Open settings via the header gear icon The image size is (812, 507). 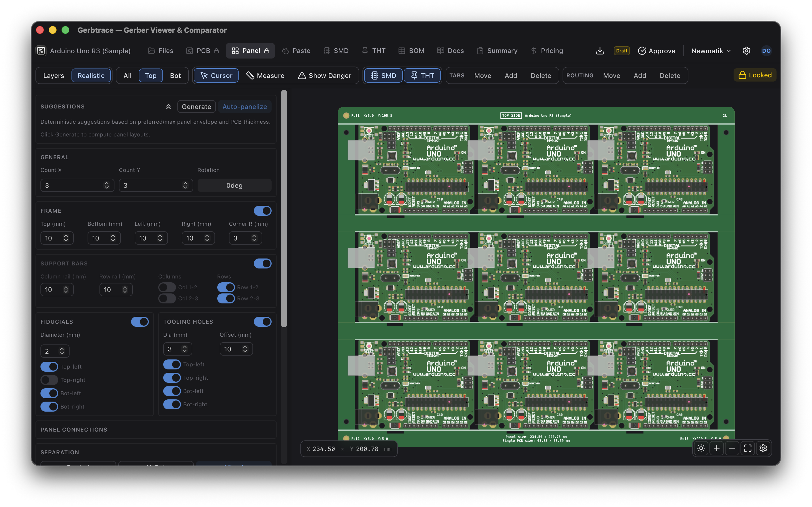click(x=746, y=51)
